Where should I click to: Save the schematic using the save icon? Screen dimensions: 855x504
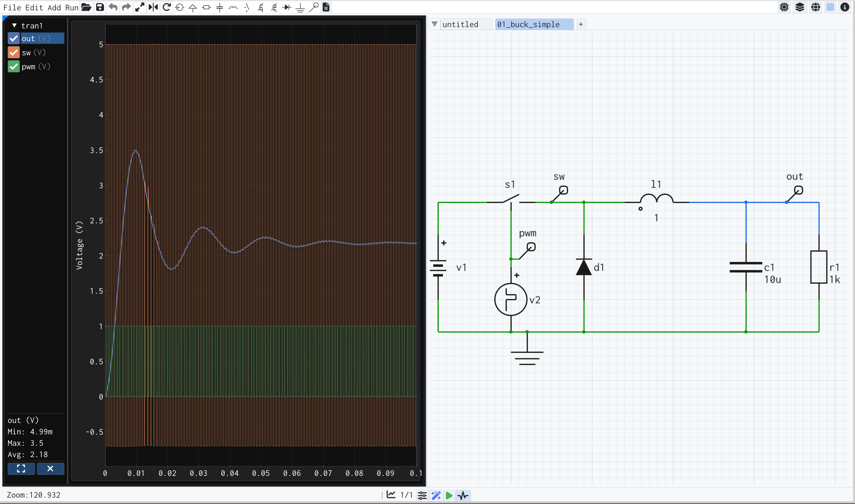[x=100, y=7]
